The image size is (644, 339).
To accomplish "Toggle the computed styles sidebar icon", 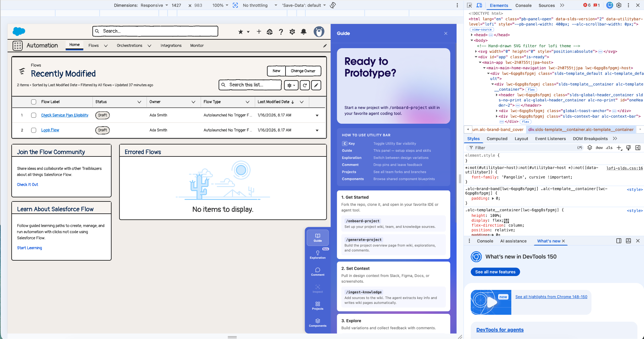I will (638, 148).
